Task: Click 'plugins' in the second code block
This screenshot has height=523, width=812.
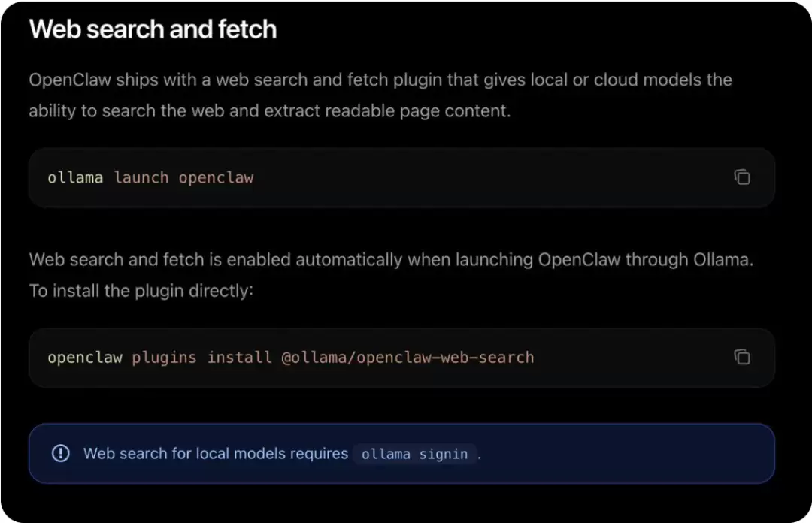Action: pyautogui.click(x=164, y=357)
